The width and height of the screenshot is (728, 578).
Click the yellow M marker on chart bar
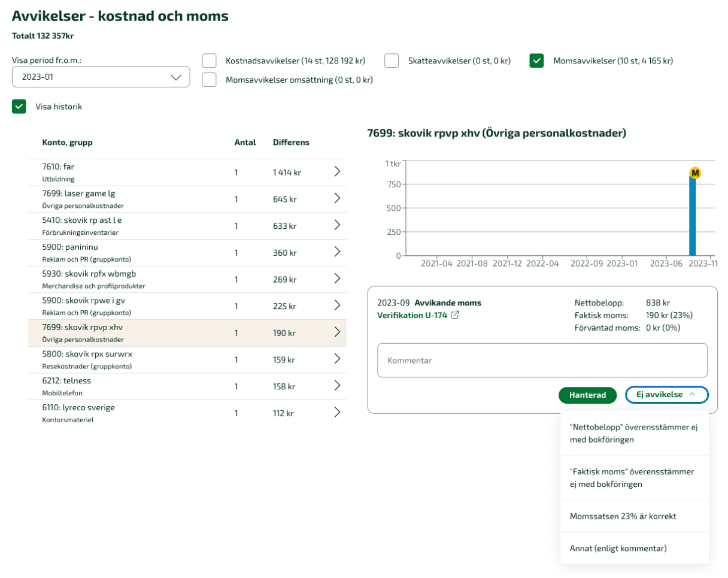(x=695, y=173)
